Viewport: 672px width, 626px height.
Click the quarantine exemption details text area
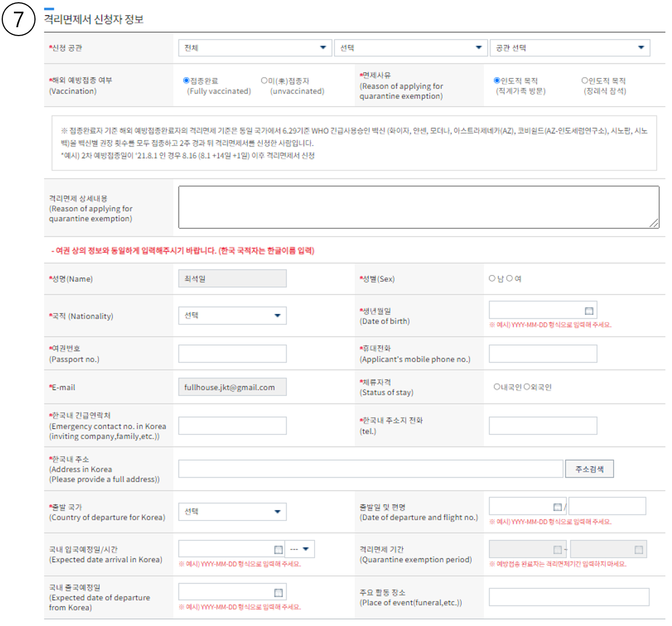pos(418,207)
